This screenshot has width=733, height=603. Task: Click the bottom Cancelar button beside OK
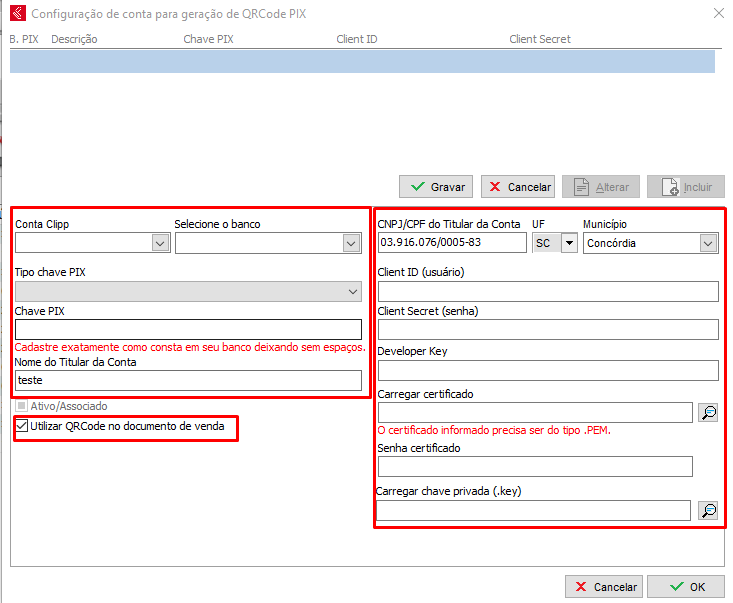(603, 587)
